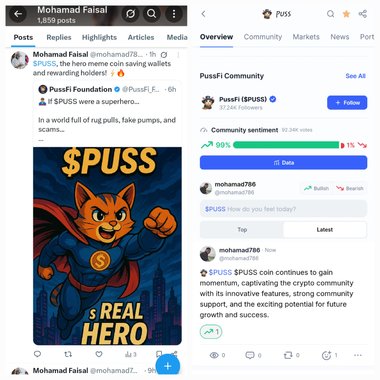Open more options on mohamad786's post
The image size is (380, 380).
tap(358, 355)
